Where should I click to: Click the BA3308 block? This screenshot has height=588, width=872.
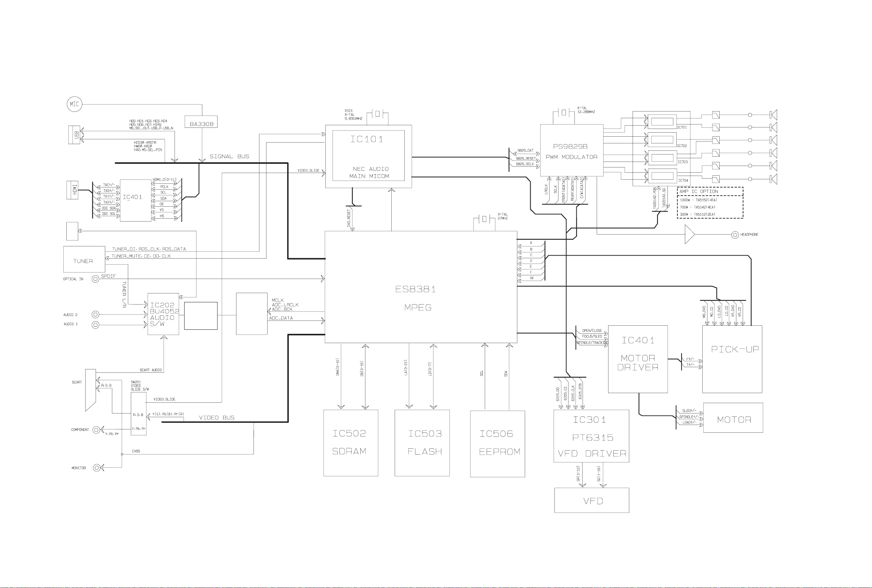point(201,122)
